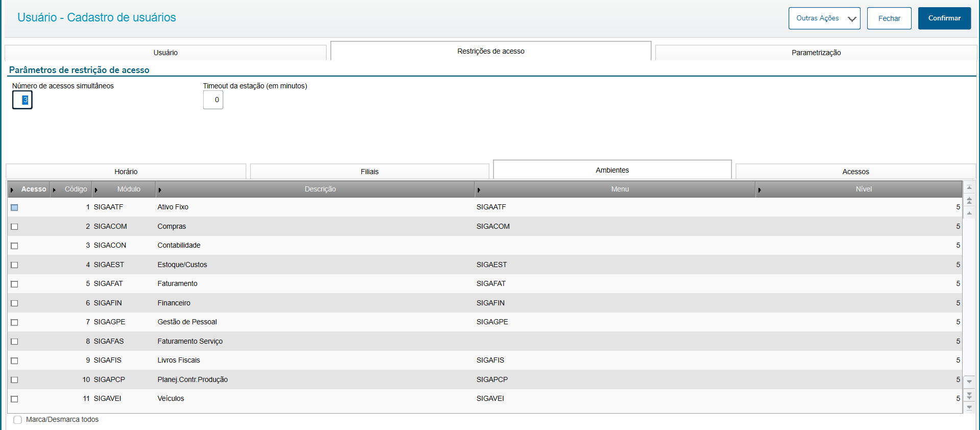
Task: Focus Número de acessos simultâneos field
Action: pos(22,100)
